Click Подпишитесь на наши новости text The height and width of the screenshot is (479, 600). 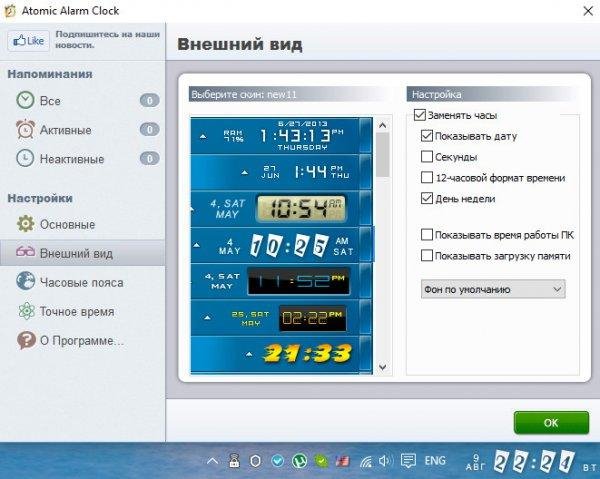coord(108,39)
